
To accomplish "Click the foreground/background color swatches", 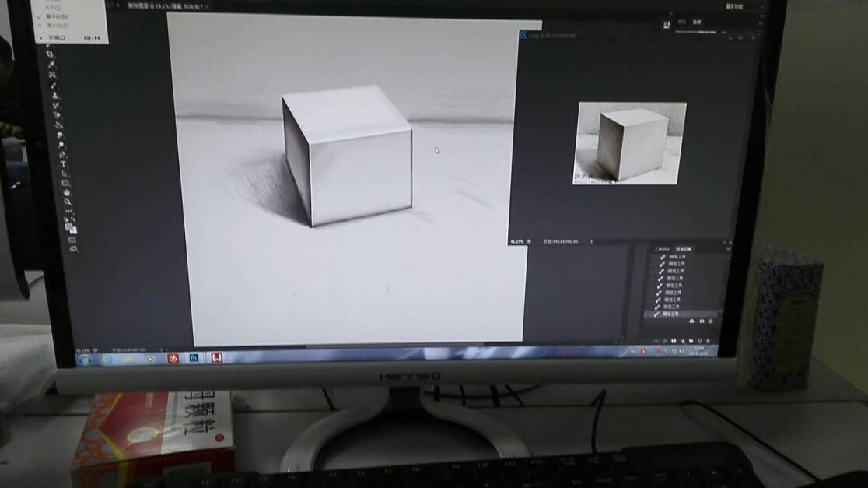I will tap(70, 228).
